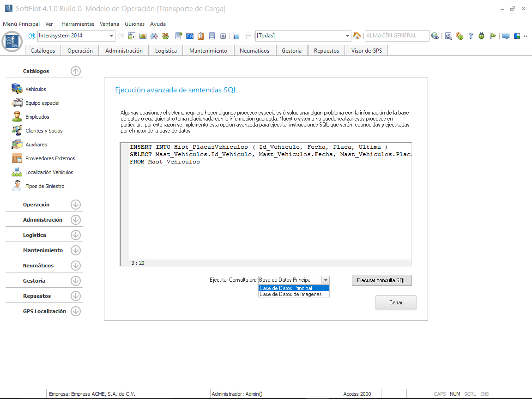Open the [Todas] filter dropdown
This screenshot has width=532, height=399.
tap(348, 36)
